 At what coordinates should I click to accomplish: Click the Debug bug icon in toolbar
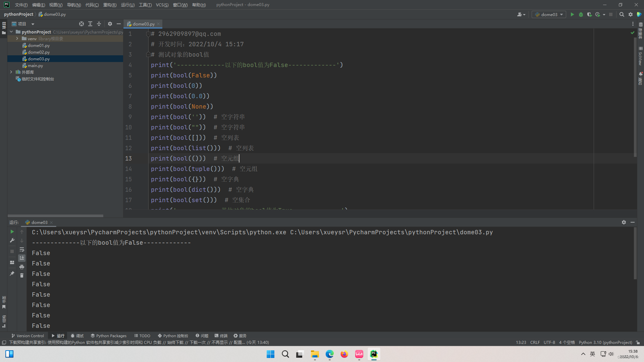pos(581,14)
